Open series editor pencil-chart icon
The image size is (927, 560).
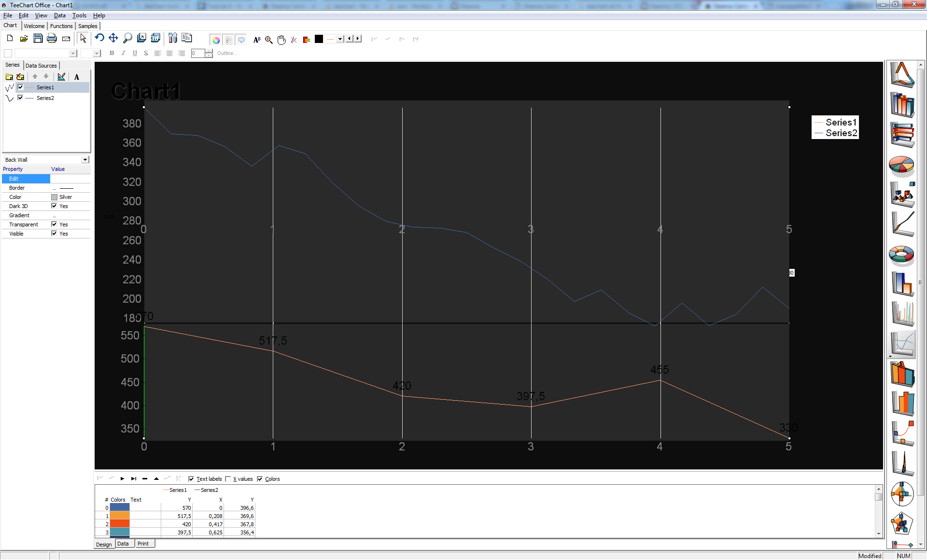pos(61,77)
